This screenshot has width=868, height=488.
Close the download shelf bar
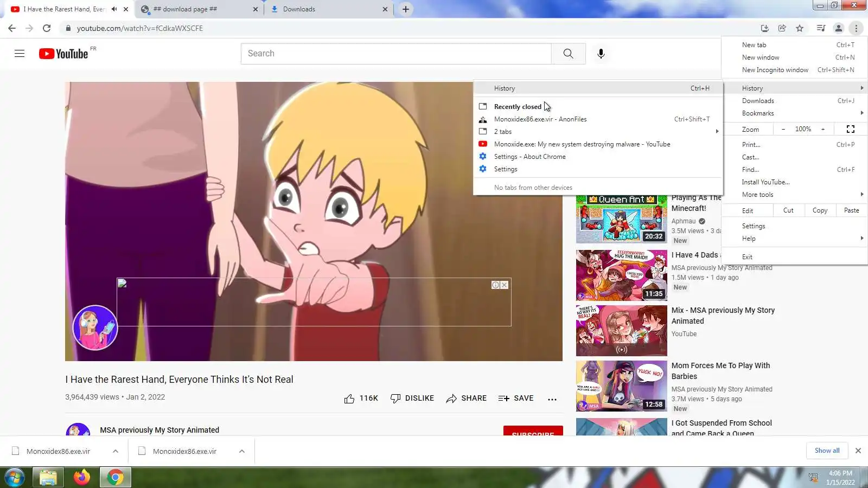click(858, 451)
